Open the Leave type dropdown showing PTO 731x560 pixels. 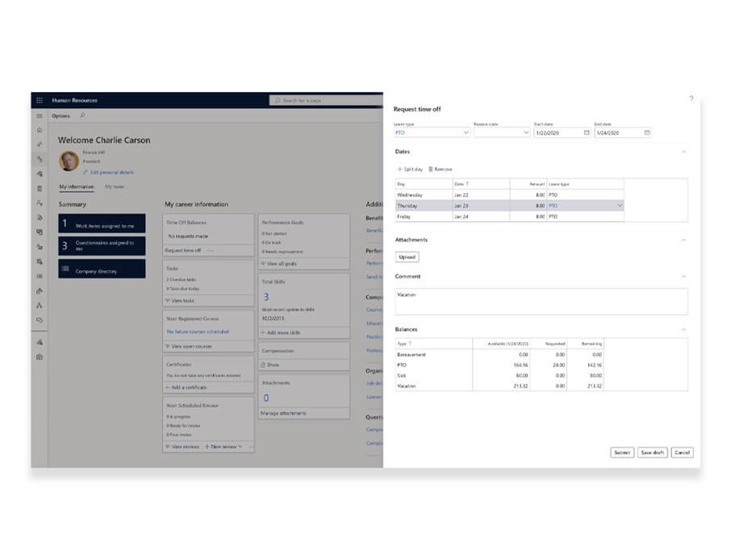[x=465, y=133]
